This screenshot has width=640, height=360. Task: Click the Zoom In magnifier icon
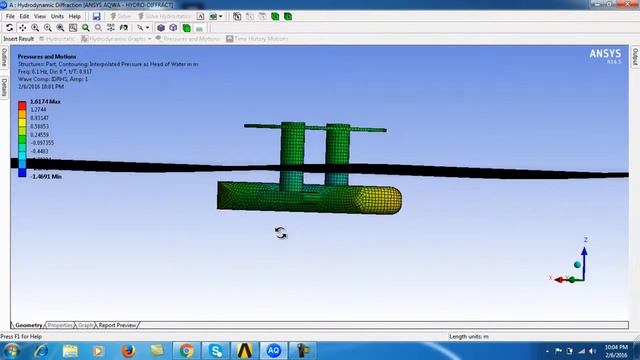[35, 28]
